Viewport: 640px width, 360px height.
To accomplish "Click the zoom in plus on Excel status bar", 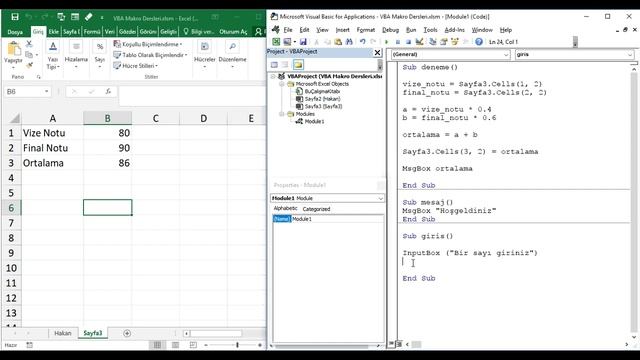I will click(x=260, y=345).
